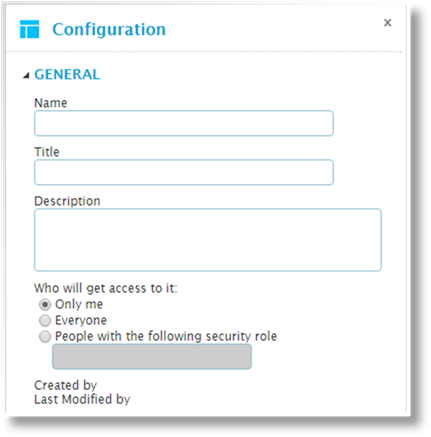Viewport: 431px width, 437px height.
Task: Click the "Configuration" heading text
Action: pyautogui.click(x=109, y=29)
